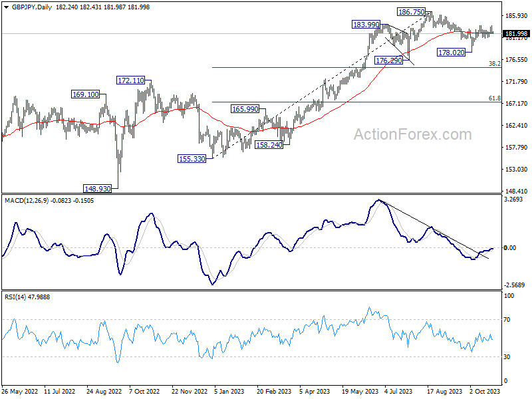The width and height of the screenshot is (532, 399).
Task: Click the 5 Jan 2023 date label
Action: tap(229, 391)
